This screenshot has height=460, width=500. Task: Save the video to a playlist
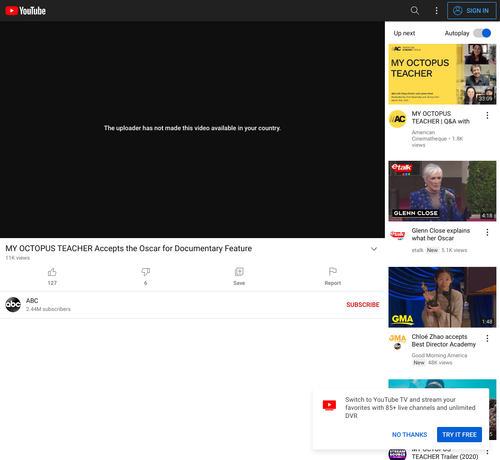239,277
